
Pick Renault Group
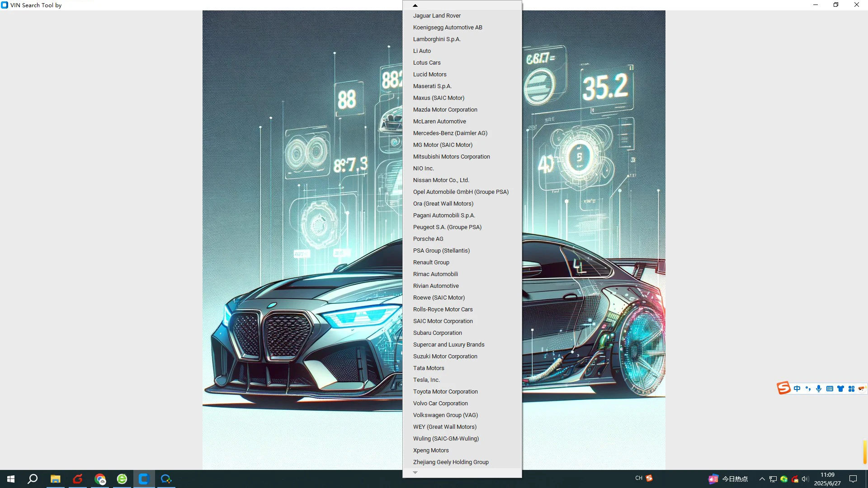tap(462, 263)
